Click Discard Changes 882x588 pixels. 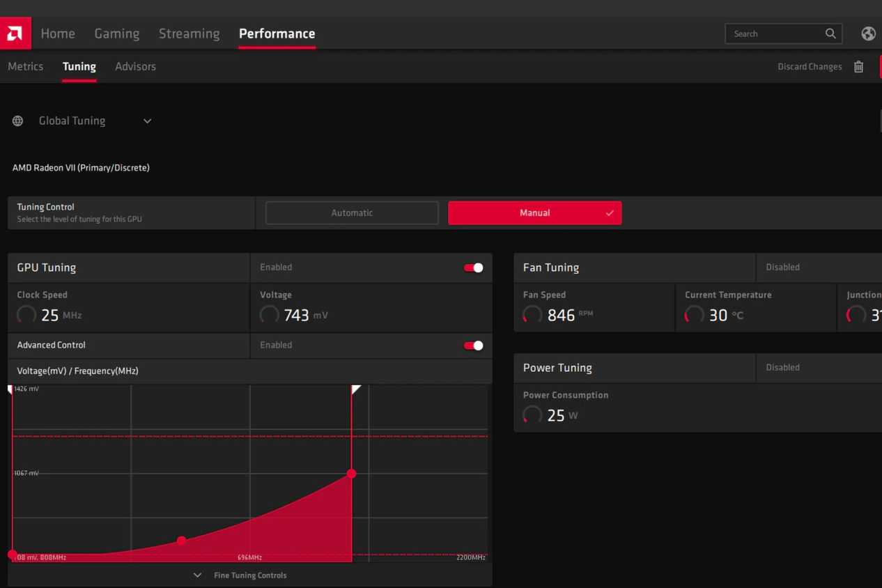coord(810,67)
